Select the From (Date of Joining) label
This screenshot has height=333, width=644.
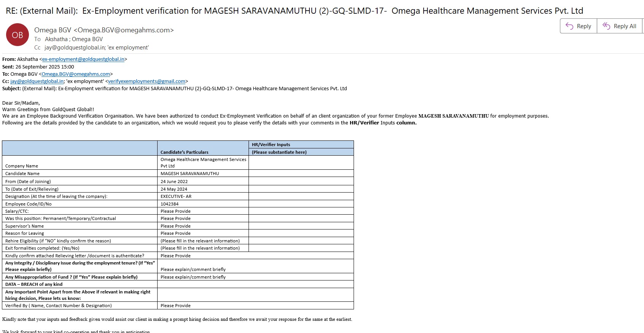coord(28,182)
